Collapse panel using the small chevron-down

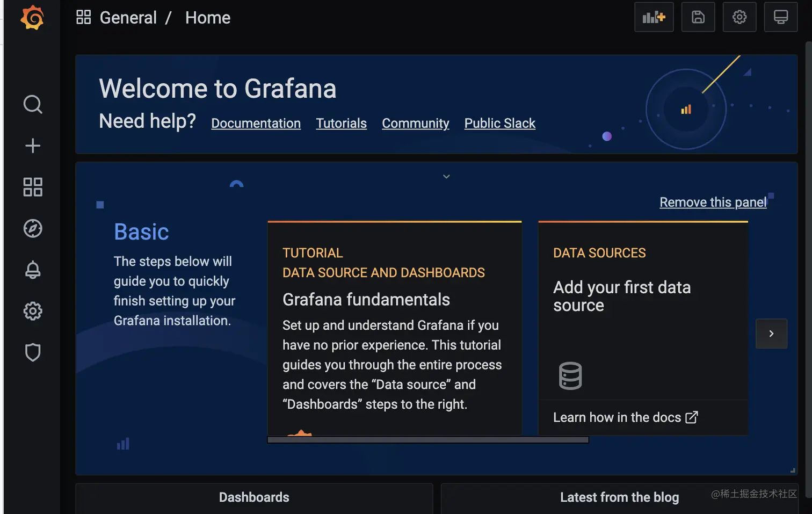(446, 176)
